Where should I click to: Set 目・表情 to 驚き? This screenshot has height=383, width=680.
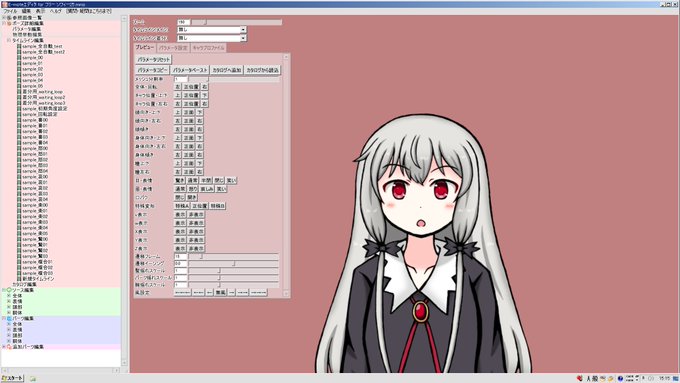[x=180, y=180]
